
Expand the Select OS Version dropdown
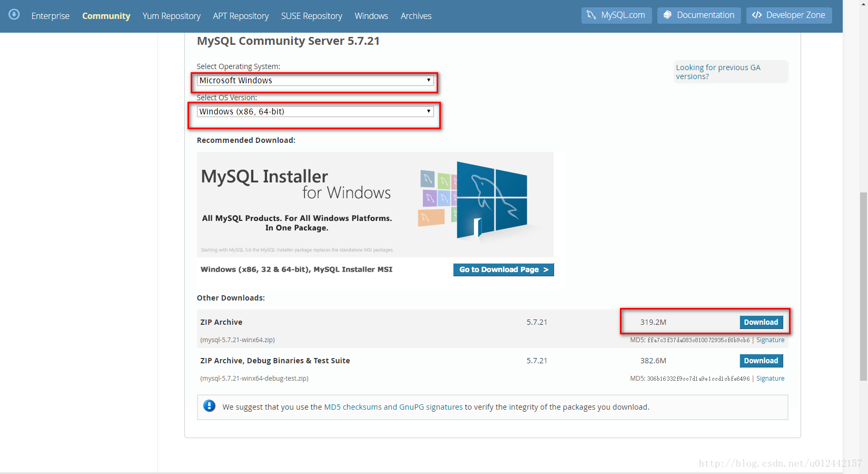[315, 112]
